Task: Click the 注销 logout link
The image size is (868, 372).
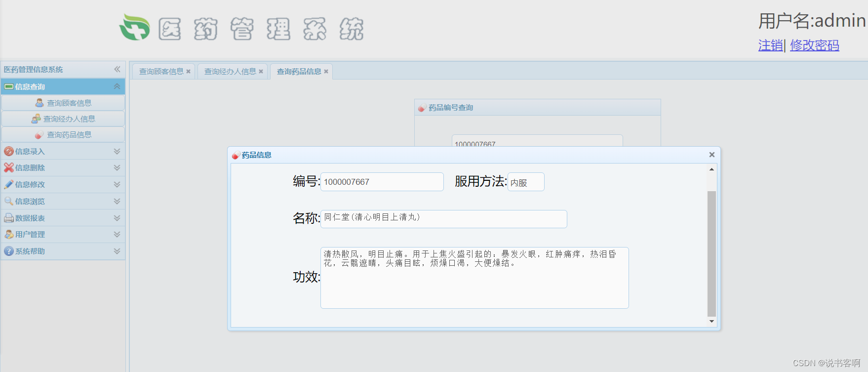Action: pos(771,45)
